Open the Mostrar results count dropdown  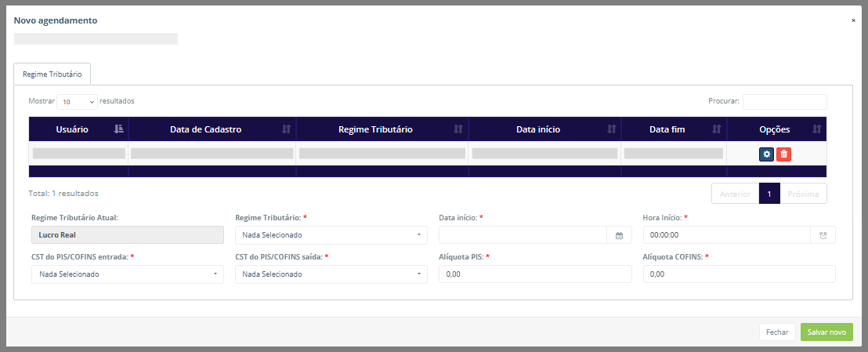pyautogui.click(x=77, y=102)
